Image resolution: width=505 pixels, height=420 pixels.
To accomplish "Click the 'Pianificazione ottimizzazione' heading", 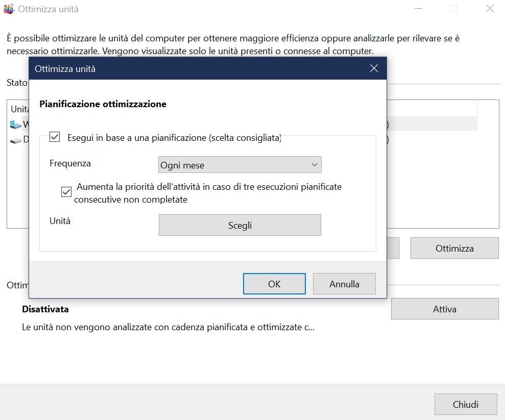I will pos(103,104).
